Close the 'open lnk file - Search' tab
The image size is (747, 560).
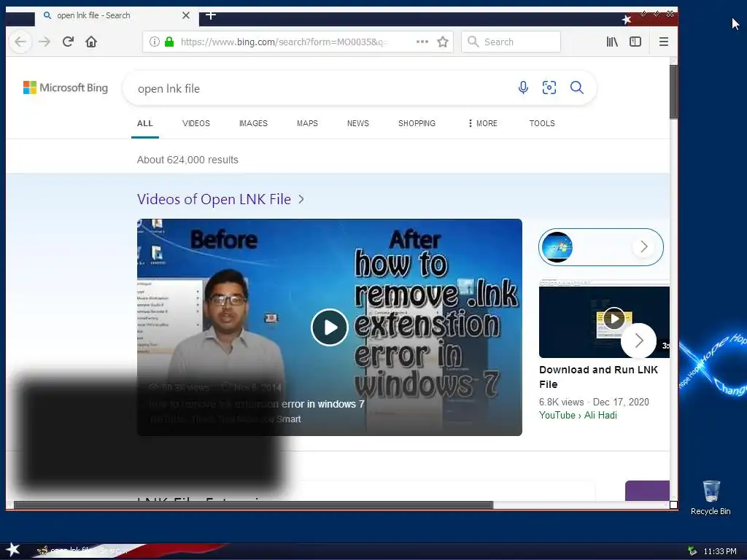pos(186,15)
